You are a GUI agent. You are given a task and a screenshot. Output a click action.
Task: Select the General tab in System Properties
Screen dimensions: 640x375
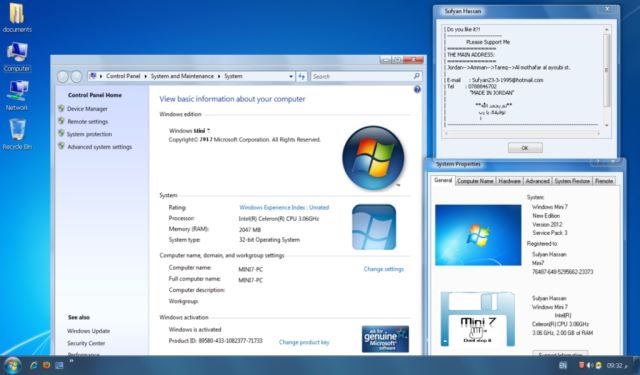pyautogui.click(x=442, y=180)
